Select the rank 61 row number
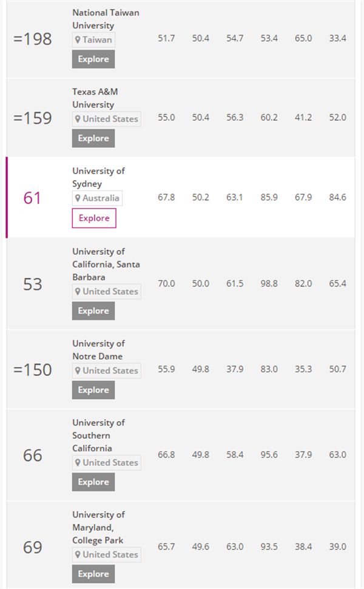 pos(32,198)
